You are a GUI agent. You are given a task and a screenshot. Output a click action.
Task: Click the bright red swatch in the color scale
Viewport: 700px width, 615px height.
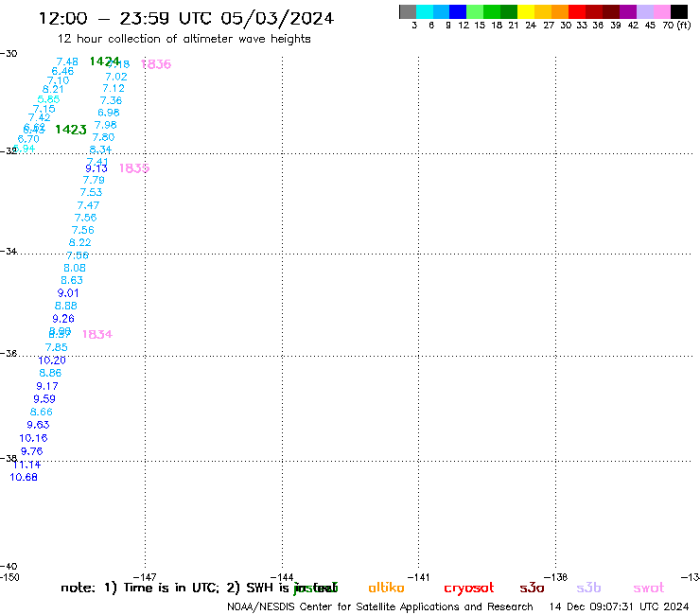[577, 11]
